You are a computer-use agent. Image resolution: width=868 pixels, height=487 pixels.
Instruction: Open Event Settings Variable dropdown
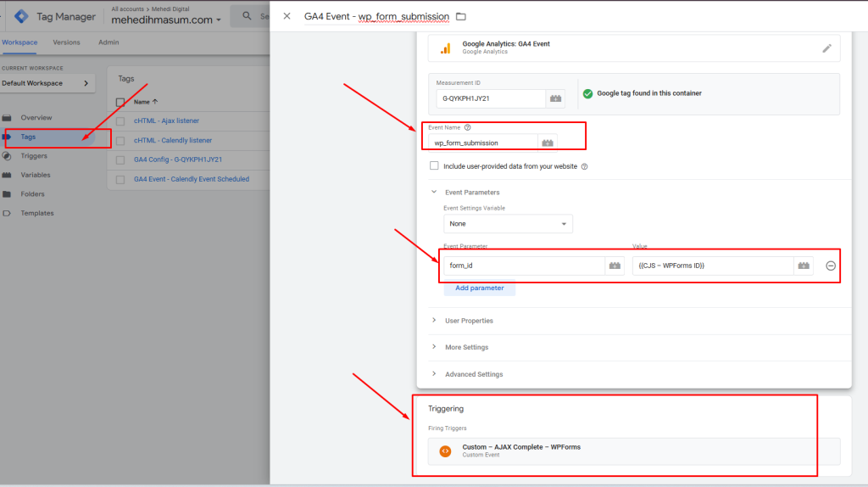(508, 224)
